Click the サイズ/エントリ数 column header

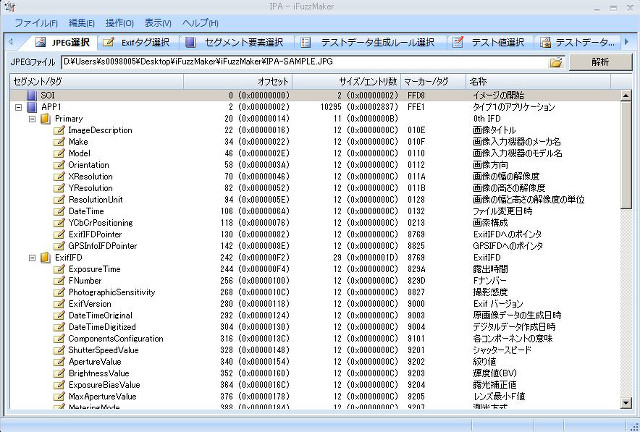click(x=347, y=82)
